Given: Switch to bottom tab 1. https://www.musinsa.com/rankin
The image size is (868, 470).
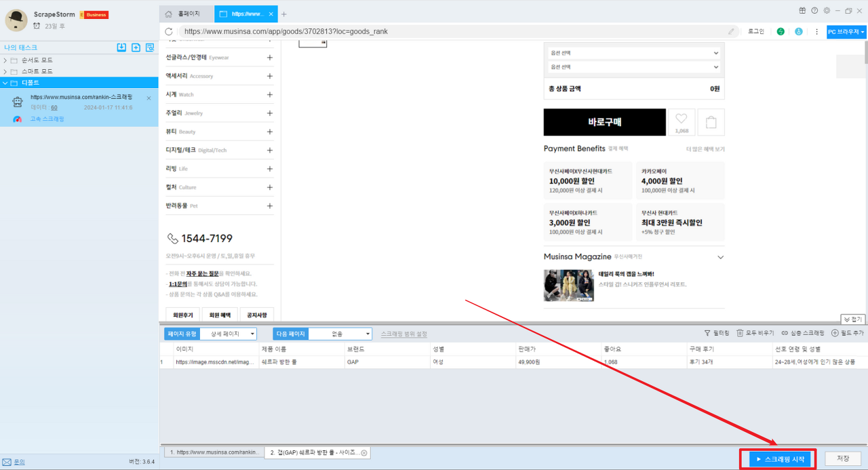Looking at the screenshot, I should (x=213, y=452).
